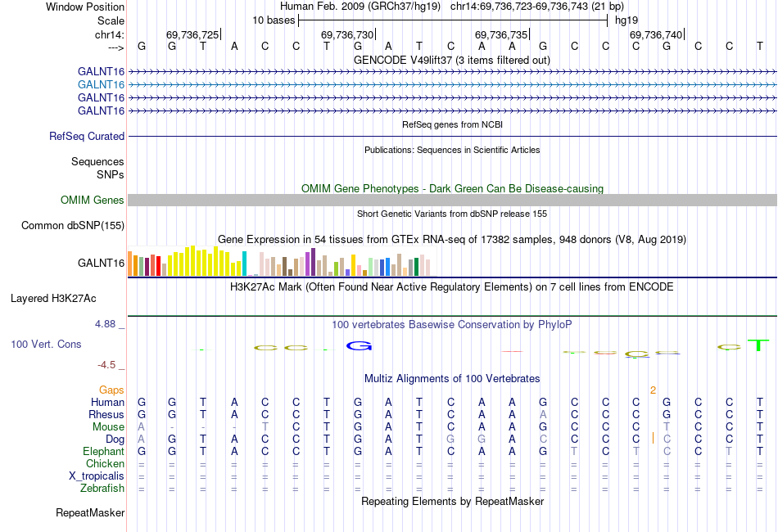Click the 'RefSeq genes from NCBI' title
Viewport: 778px width, 532px height.
tap(452, 124)
